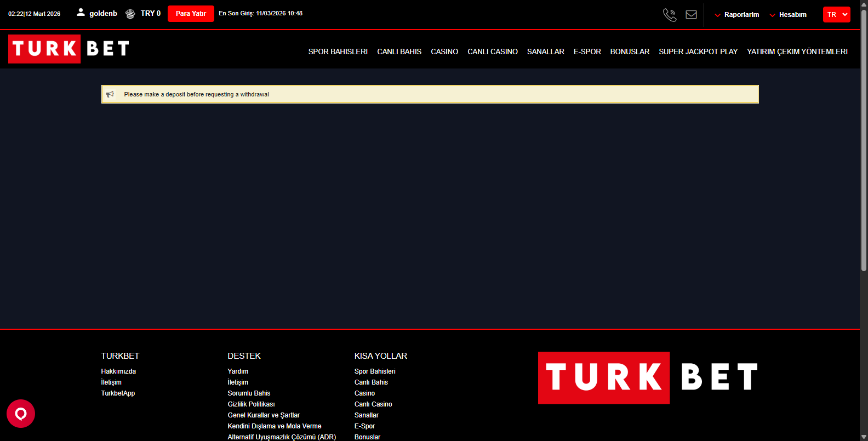This screenshot has width=868, height=441.
Task: Open Casino footer shortcut
Action: 364,393
